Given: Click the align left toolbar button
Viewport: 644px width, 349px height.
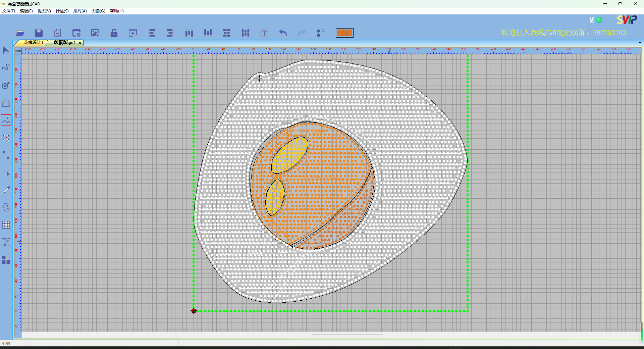Looking at the screenshot, I should point(152,33).
